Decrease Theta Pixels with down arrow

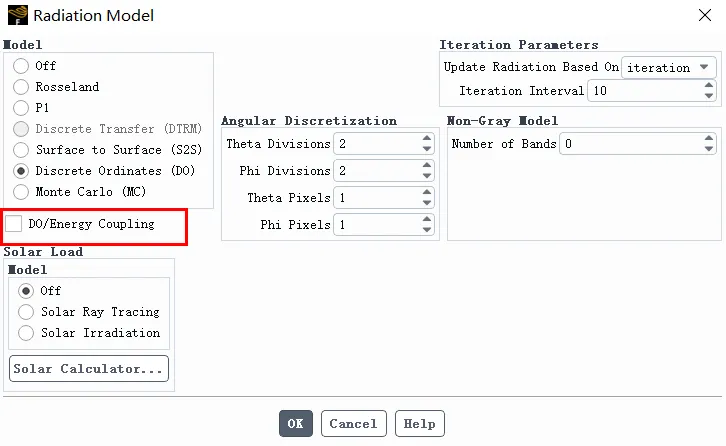point(427,203)
